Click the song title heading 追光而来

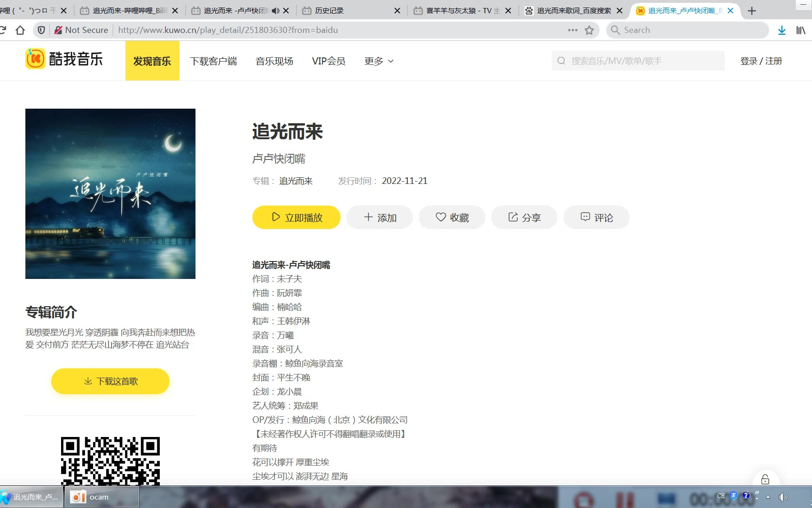[288, 131]
